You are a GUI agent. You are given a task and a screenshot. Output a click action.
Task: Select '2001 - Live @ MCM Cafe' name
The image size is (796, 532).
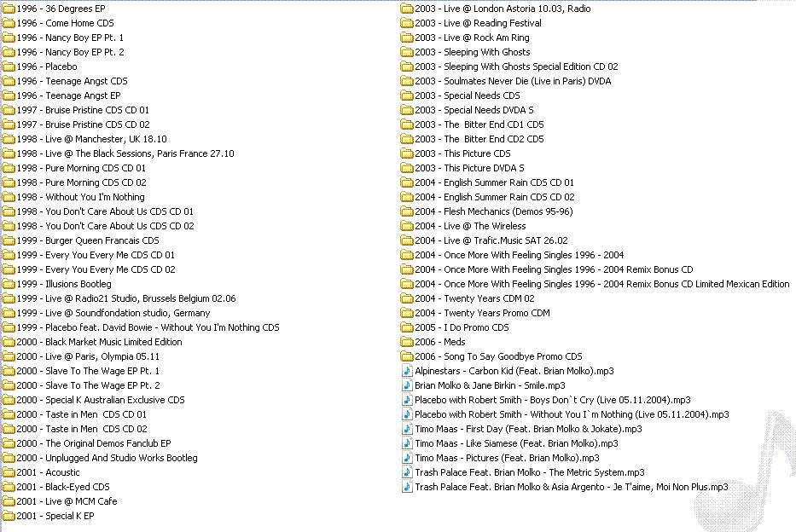(67, 501)
